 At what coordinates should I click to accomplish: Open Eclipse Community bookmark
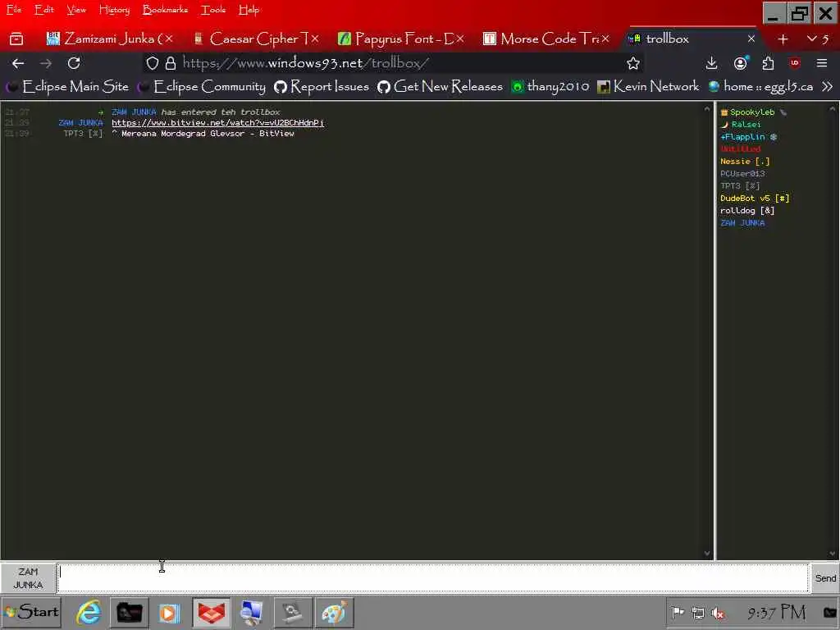click(x=202, y=86)
